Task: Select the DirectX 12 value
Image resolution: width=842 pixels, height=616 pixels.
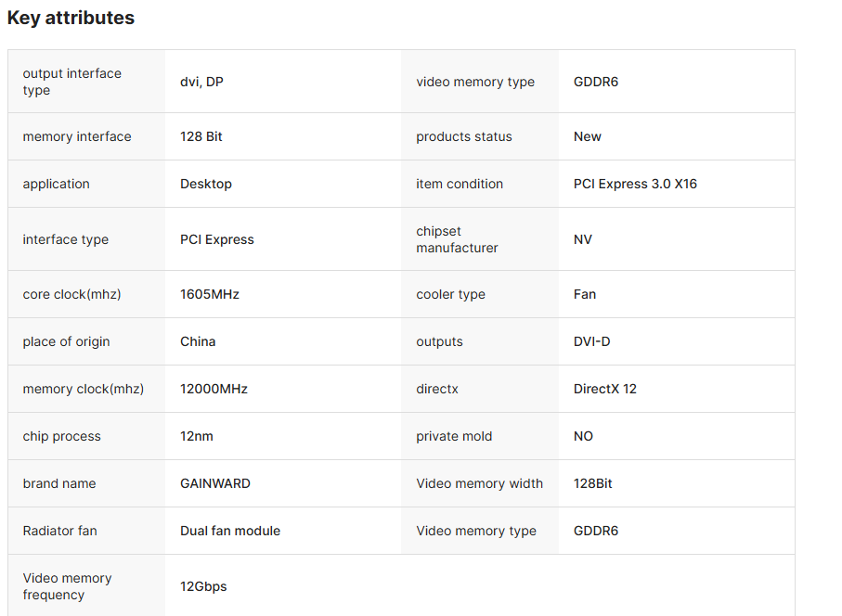Action: (604, 389)
